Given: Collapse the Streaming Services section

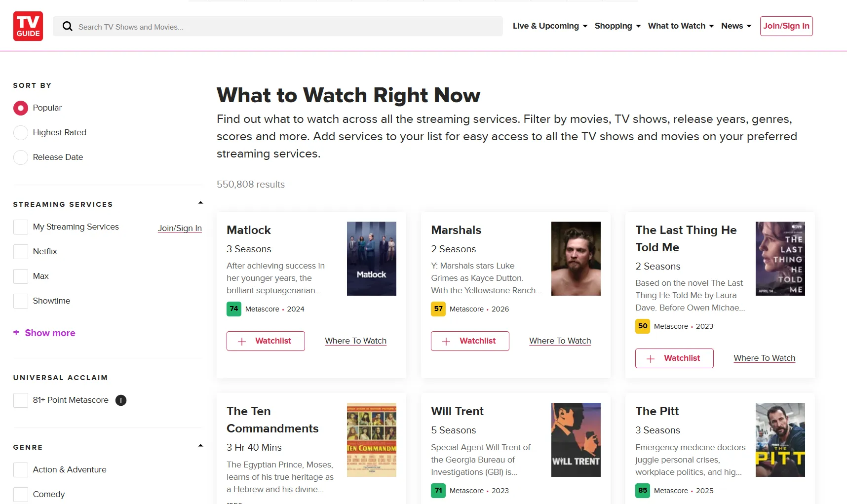Looking at the screenshot, I should coord(200,202).
